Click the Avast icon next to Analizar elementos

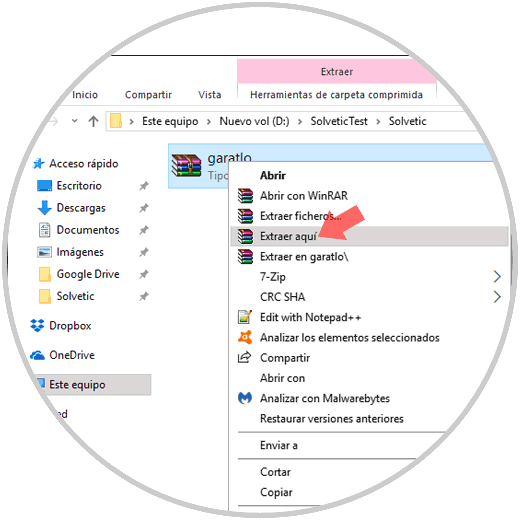pos(245,337)
